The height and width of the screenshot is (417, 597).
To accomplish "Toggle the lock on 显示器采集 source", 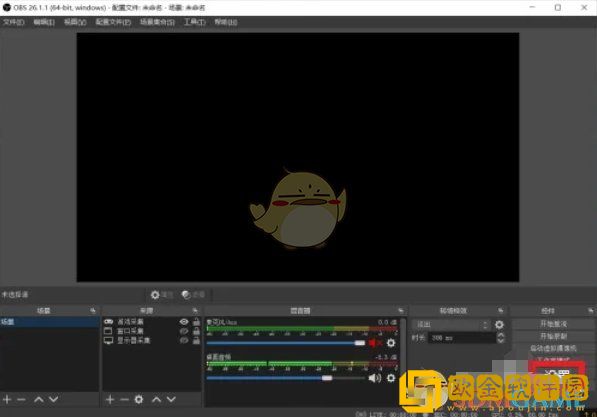I will (x=196, y=340).
